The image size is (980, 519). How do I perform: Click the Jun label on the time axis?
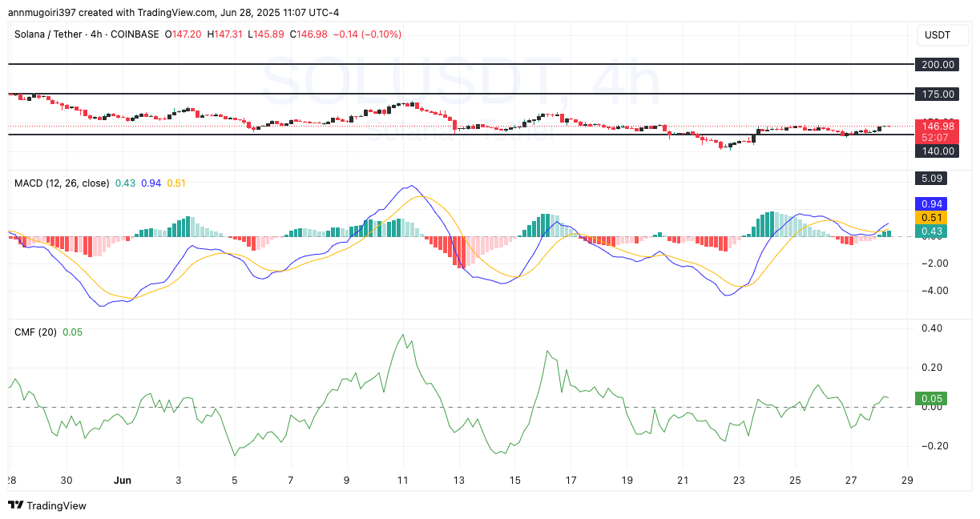[x=122, y=481]
